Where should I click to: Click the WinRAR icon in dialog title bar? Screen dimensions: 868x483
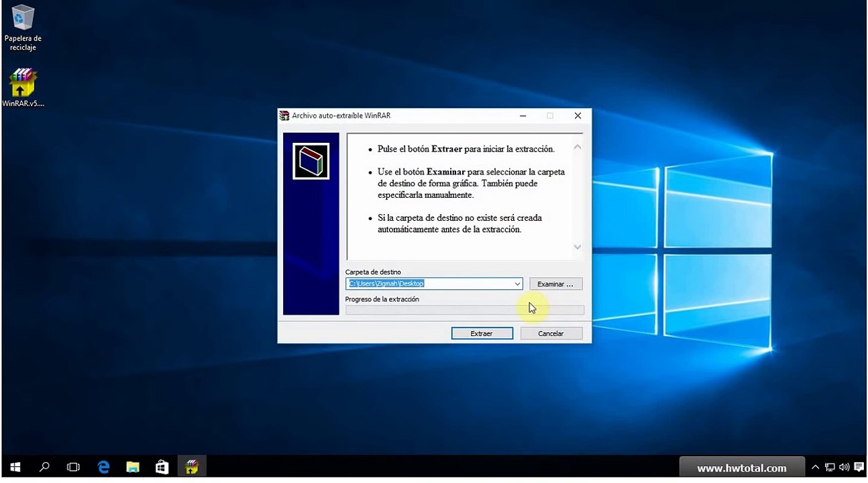click(284, 115)
